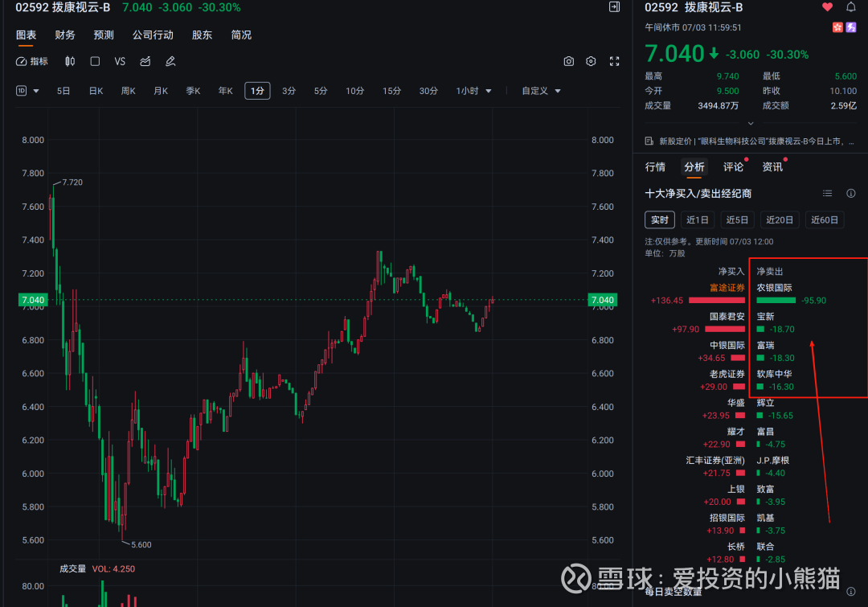Viewport: 868px width, 607px height.
Task: Switch chart to 月K
Action: 161,91
